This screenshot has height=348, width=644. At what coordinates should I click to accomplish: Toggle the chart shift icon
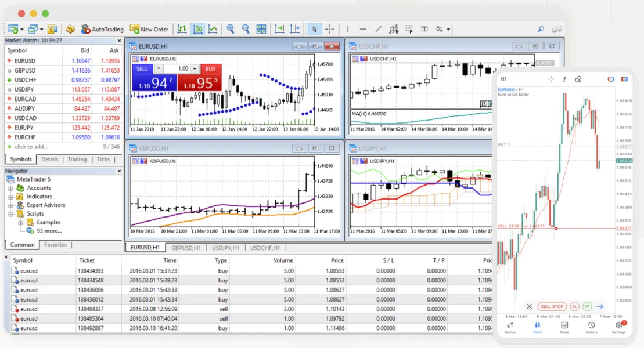pos(295,29)
